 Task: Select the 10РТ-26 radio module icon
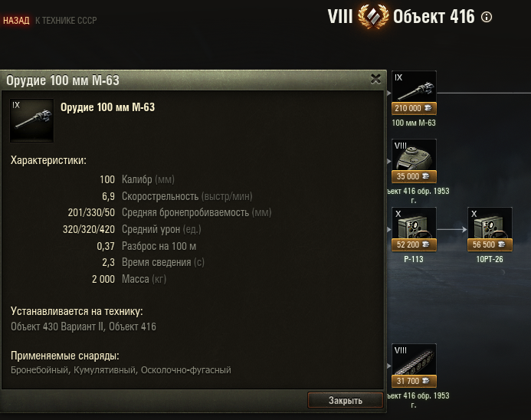[x=490, y=223]
